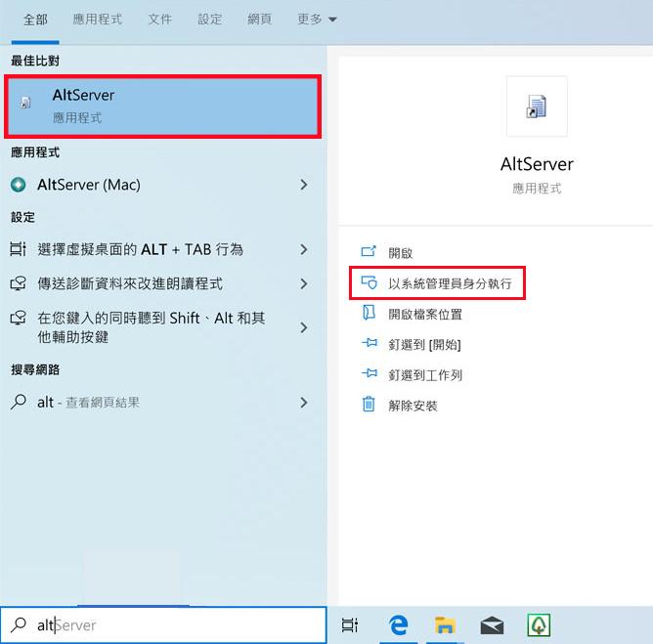Select AltServer (Mac) app result
This screenshot has width=653, height=644.
(163, 185)
